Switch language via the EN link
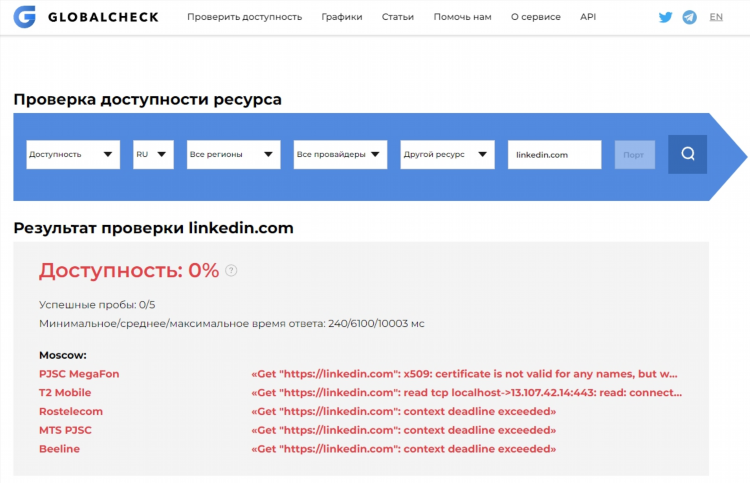Viewport: 750px width, 483px height. (716, 17)
